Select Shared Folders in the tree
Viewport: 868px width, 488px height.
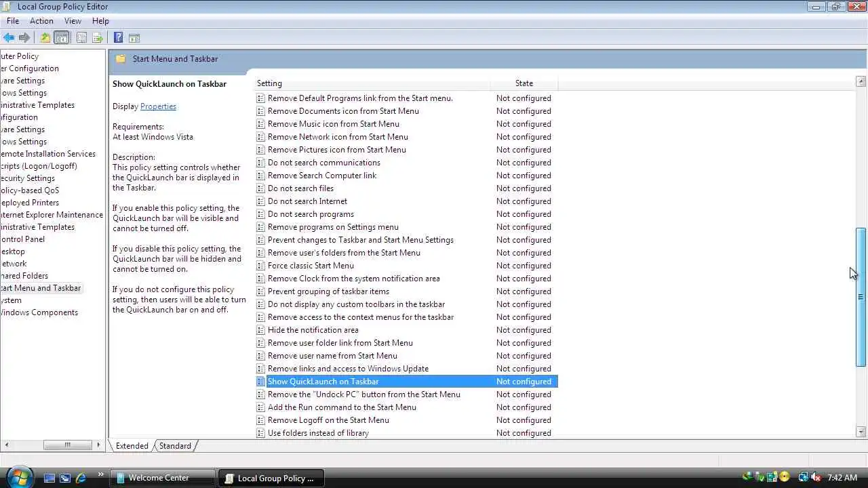click(x=24, y=276)
